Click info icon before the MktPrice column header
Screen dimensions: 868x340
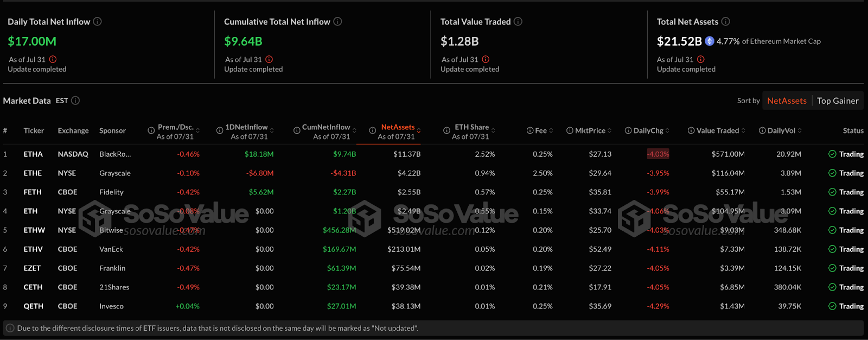click(x=570, y=131)
